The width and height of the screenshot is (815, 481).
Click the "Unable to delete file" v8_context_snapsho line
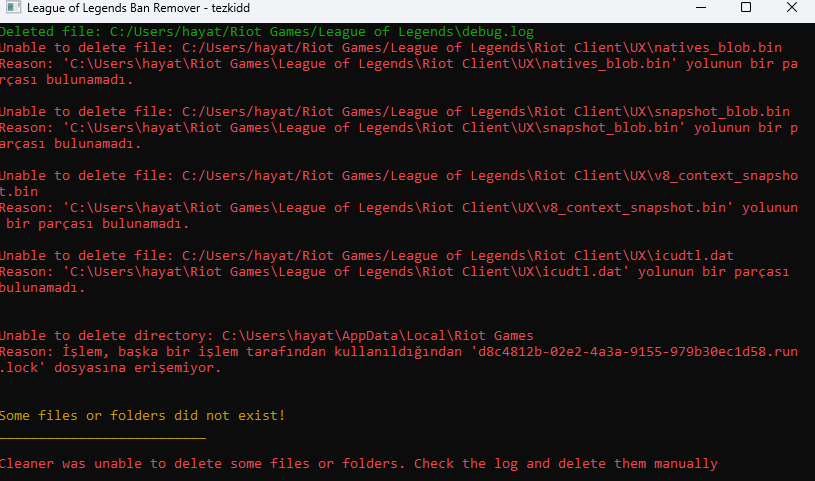(399, 176)
